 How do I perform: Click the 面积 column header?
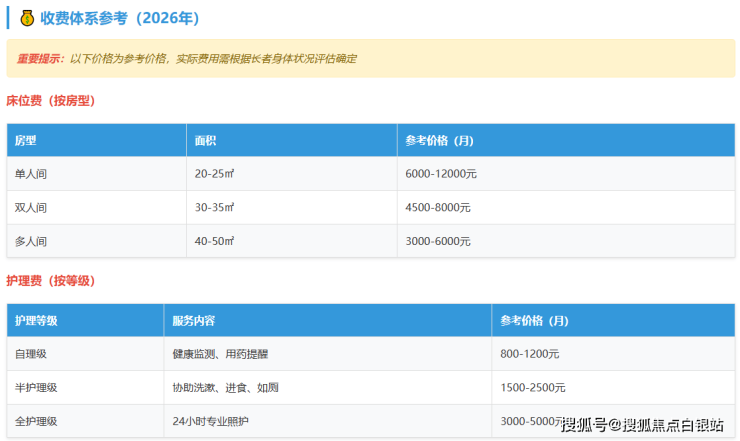[x=205, y=141]
